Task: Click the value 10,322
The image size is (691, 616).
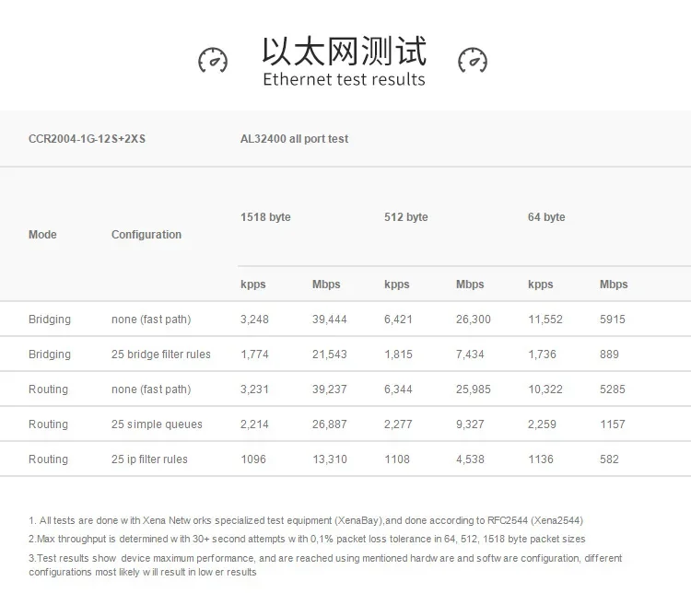Action: (545, 389)
